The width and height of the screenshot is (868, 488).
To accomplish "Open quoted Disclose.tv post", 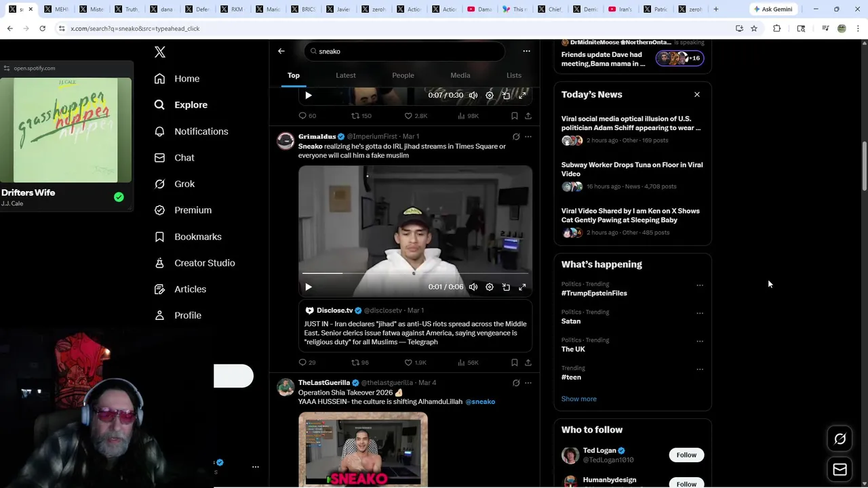I will pyautogui.click(x=415, y=326).
